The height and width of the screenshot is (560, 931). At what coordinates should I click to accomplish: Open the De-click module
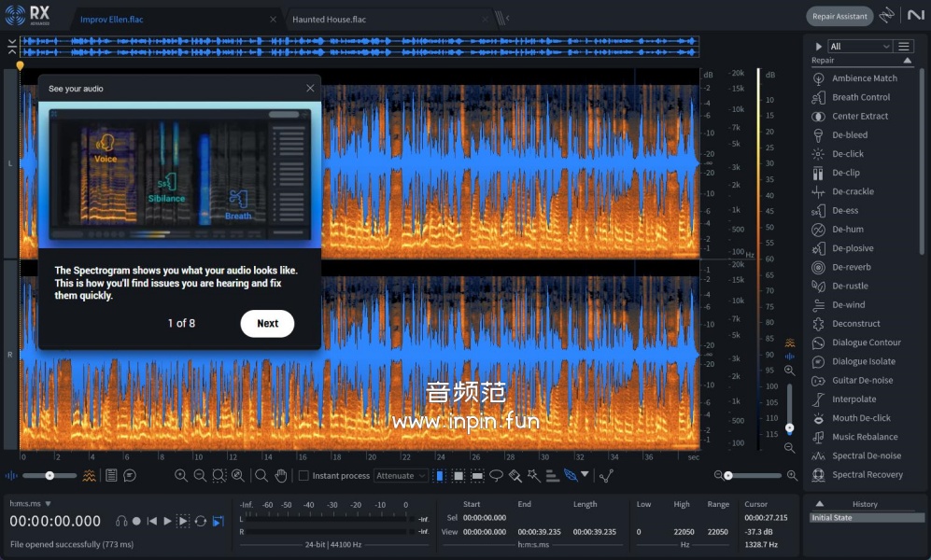[x=848, y=154]
